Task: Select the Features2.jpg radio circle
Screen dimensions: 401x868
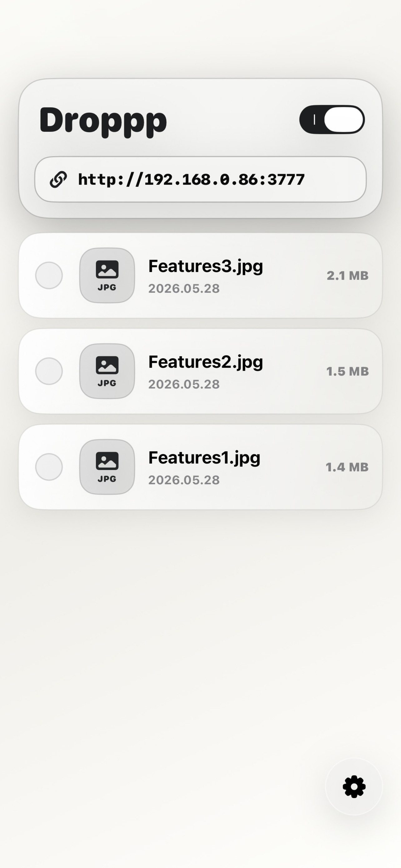Action: coord(49,371)
